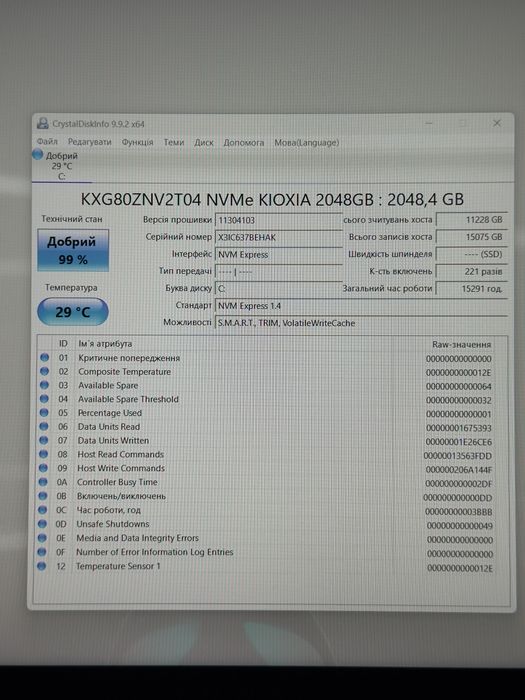This screenshot has height=700, width=525.
Task: Click the power on count 221 разів
Action: coord(471,271)
